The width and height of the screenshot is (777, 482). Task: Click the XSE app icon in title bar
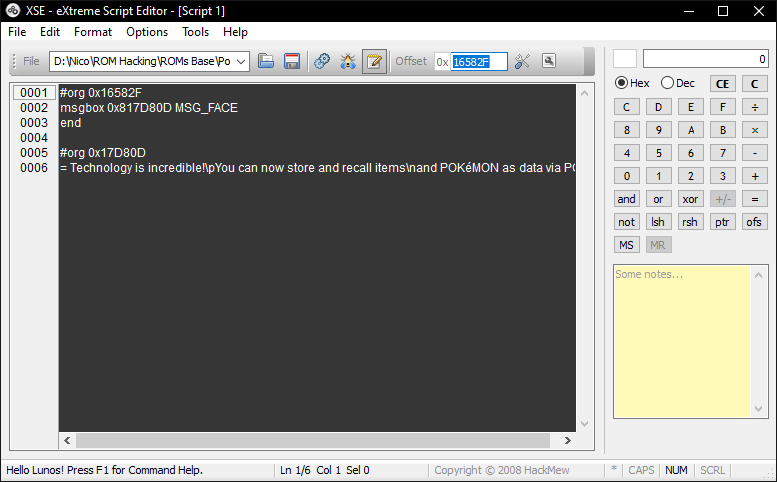[x=13, y=10]
